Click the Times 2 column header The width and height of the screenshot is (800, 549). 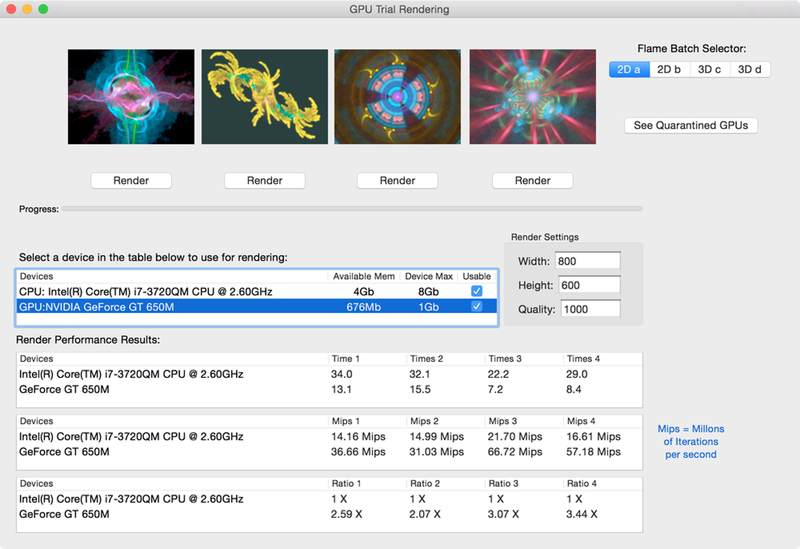click(x=427, y=359)
